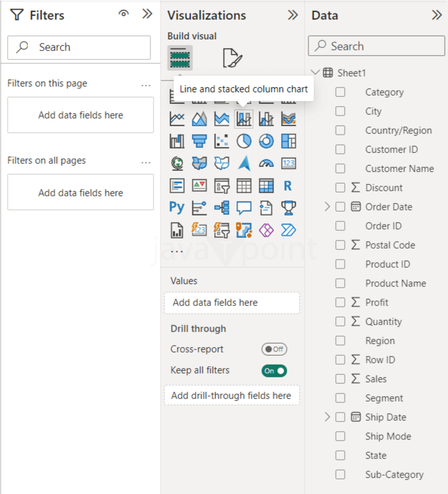Screen dimensions: 448x494
Task: Select the Decomposition tree visual
Action: [222, 208]
